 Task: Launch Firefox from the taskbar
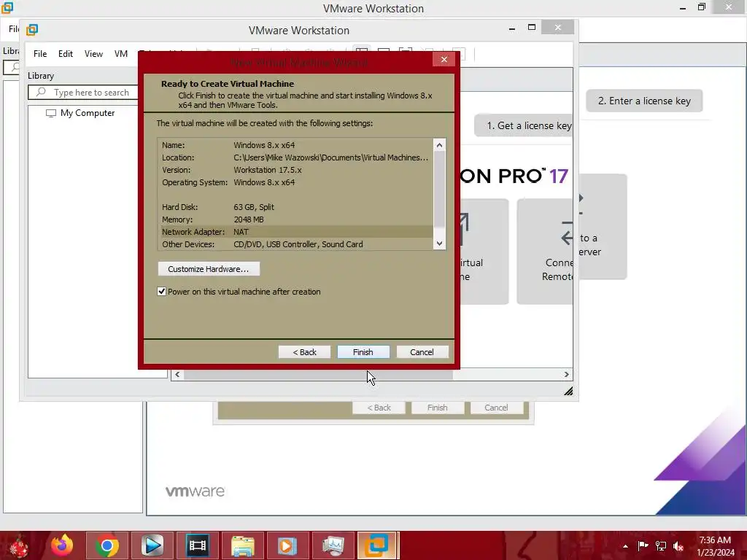pyautogui.click(x=62, y=545)
